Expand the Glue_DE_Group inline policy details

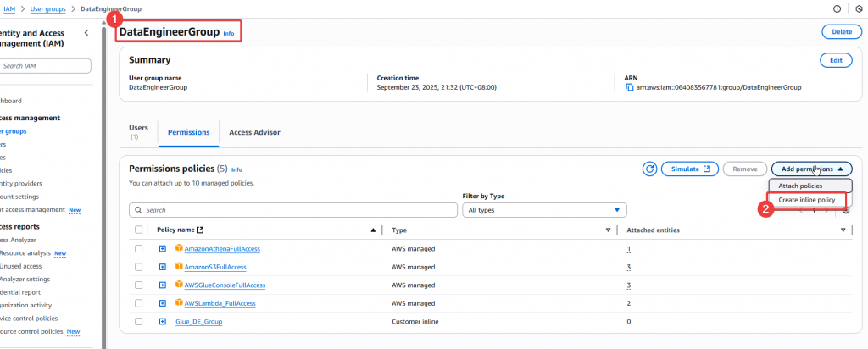coord(163,322)
